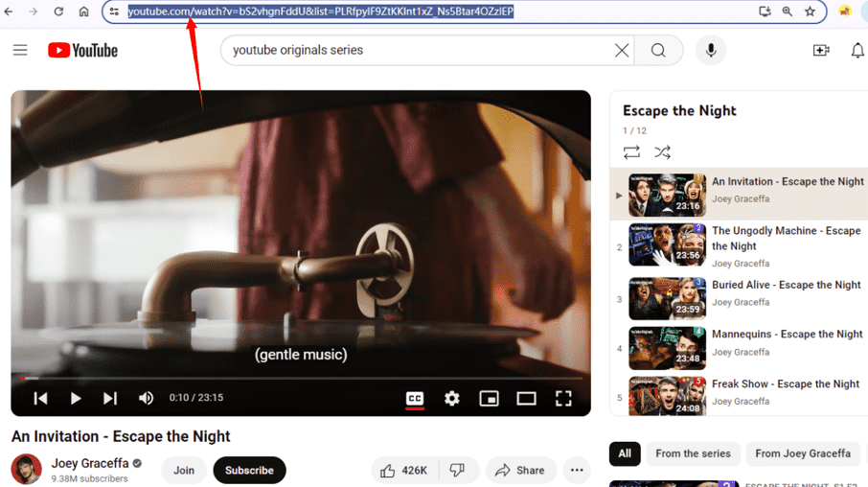Clear the search box text
Viewport: 868px width, 487px height.
(x=622, y=51)
